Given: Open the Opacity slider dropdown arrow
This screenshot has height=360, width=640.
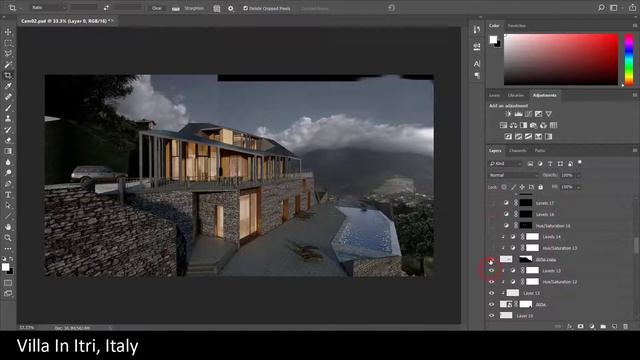Looking at the screenshot, I should click(x=578, y=175).
